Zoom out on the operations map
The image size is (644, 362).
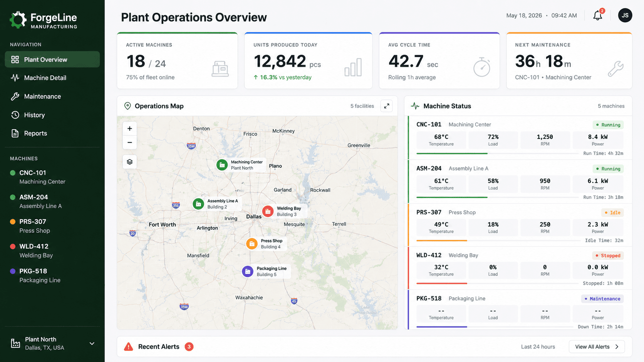[130, 142]
